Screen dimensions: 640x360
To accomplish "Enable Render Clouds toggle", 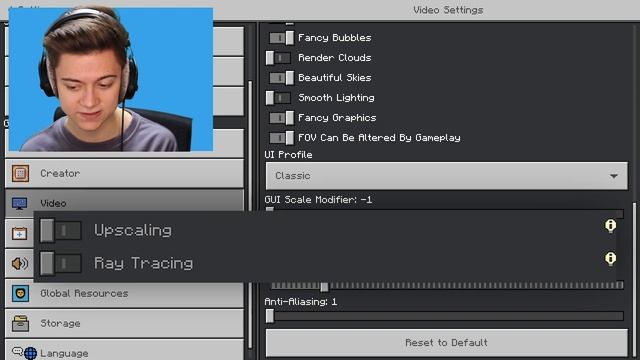I will tap(278, 58).
